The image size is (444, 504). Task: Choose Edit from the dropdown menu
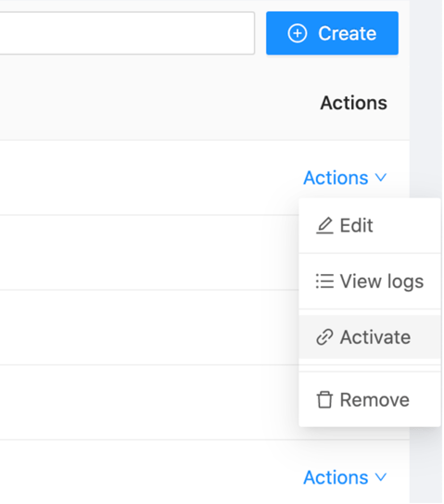pos(370,225)
